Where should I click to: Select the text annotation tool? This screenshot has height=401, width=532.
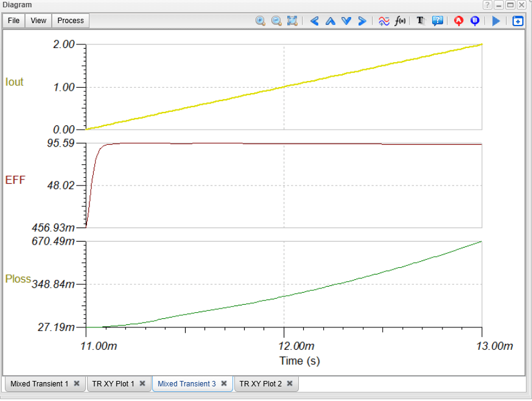(421, 21)
